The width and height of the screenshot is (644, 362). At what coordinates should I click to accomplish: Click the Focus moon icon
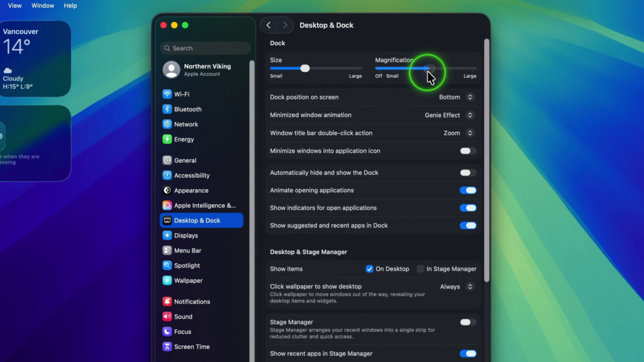click(167, 332)
